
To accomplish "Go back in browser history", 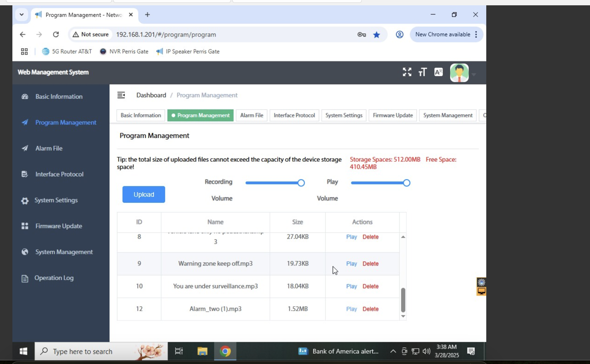I will tap(23, 34).
